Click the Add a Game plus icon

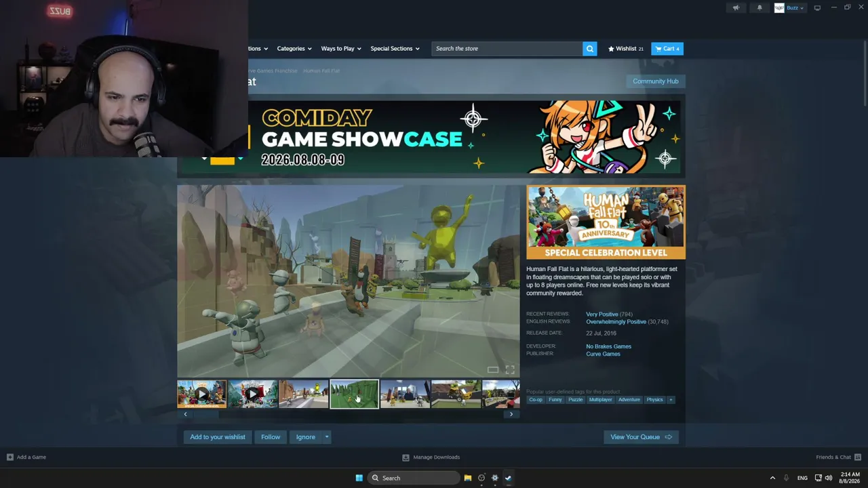(9, 457)
